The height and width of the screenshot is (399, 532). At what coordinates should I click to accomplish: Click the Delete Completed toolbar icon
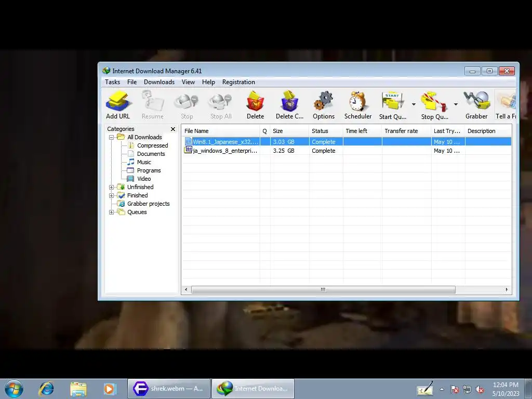tap(289, 105)
